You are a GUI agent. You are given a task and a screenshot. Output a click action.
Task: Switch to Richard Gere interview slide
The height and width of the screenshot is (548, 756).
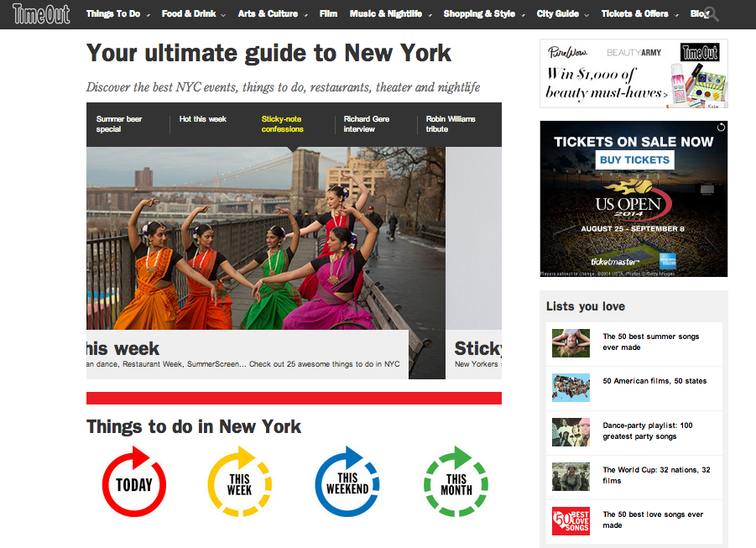[x=367, y=124]
